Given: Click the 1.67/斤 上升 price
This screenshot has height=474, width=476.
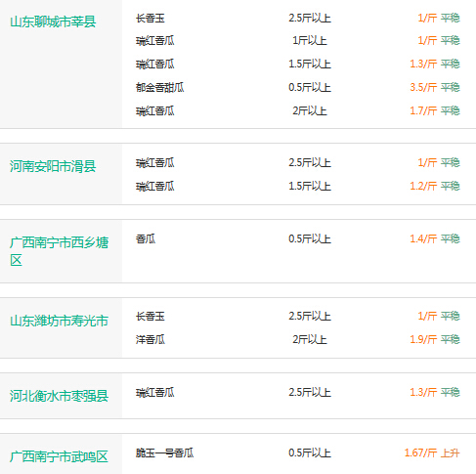Looking at the screenshot, I should [432, 452].
